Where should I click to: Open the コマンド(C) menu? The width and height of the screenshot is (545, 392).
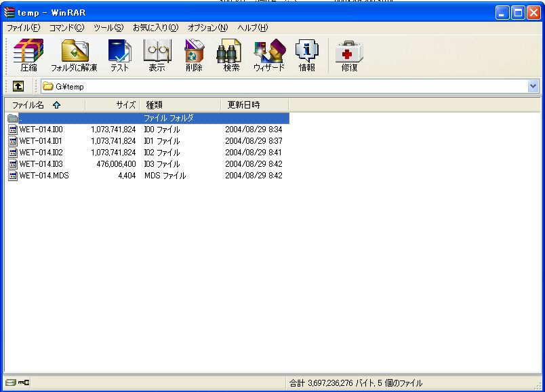click(x=66, y=28)
